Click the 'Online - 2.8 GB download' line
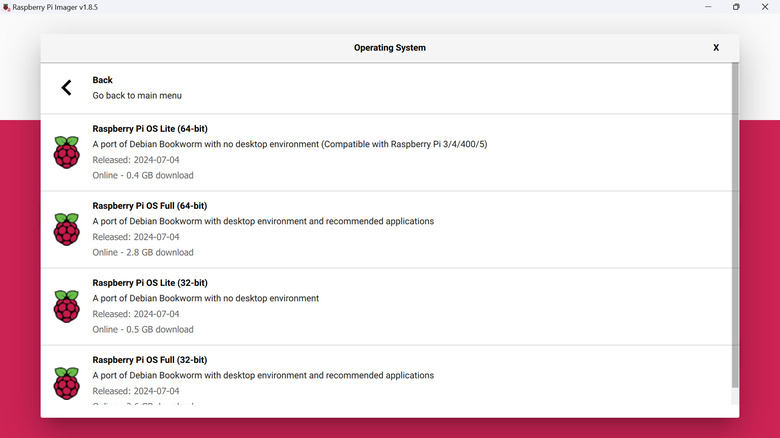Screen dimensions: 780x438 143,252
